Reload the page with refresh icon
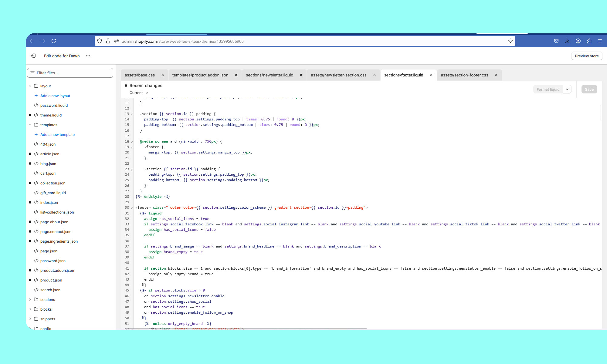Screen dimensions: 607x364 coord(54,41)
